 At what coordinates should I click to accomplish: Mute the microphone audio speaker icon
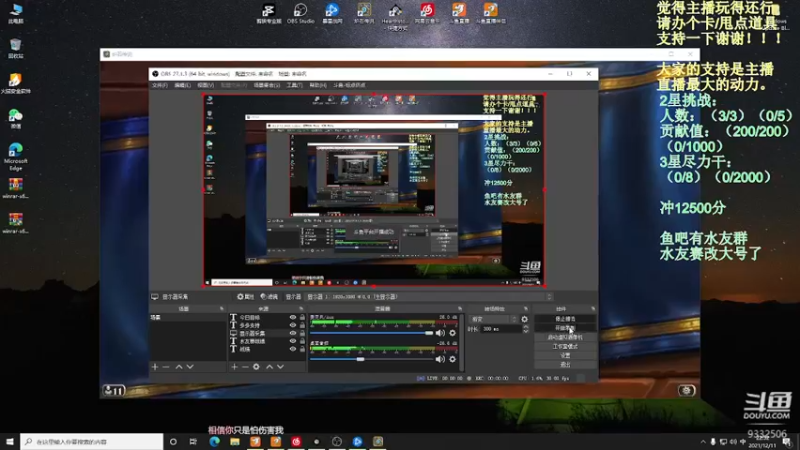tap(440, 333)
